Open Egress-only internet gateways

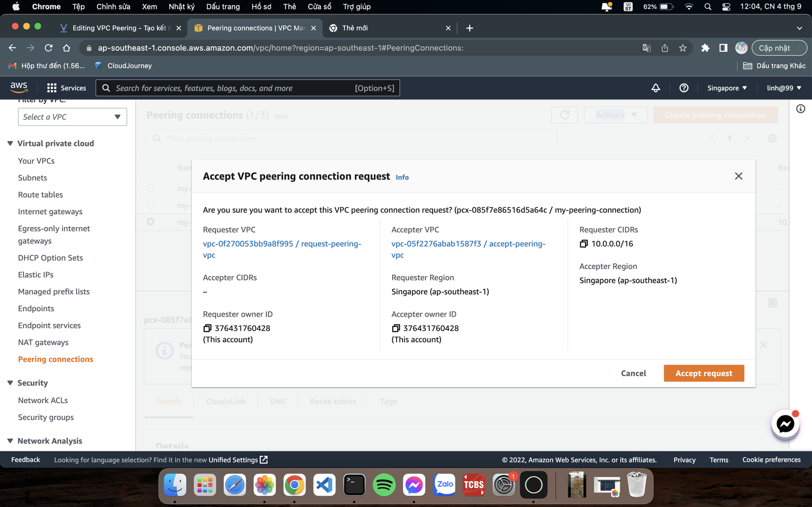pyautogui.click(x=54, y=235)
